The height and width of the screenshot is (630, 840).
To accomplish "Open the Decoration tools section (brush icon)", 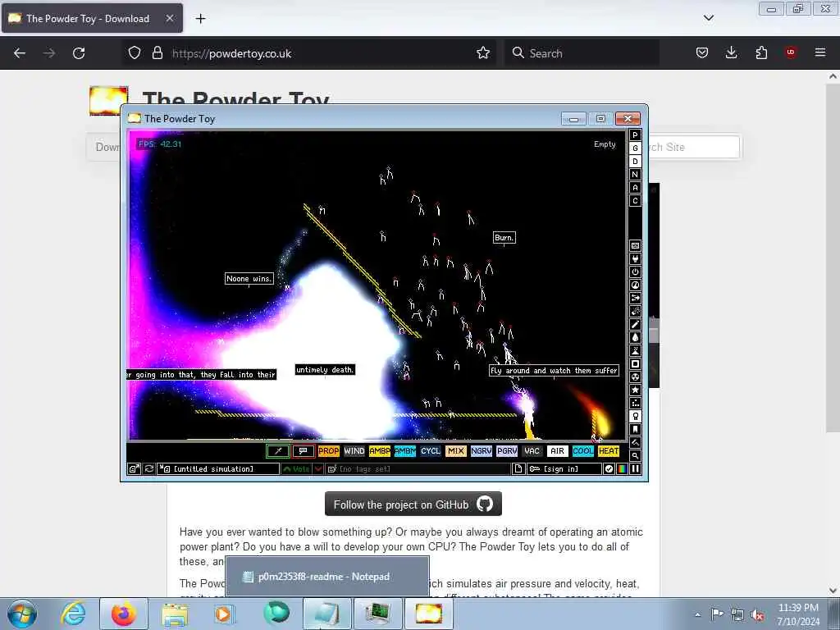I will (x=635, y=442).
